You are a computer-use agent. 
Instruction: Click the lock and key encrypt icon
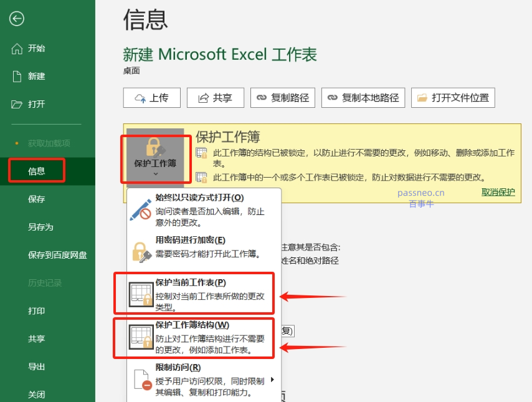pos(141,252)
